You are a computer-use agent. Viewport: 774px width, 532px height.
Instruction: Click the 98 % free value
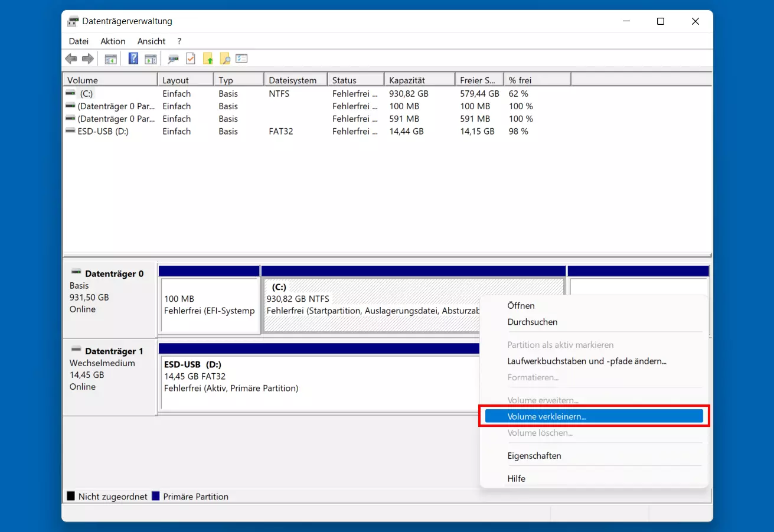point(518,131)
